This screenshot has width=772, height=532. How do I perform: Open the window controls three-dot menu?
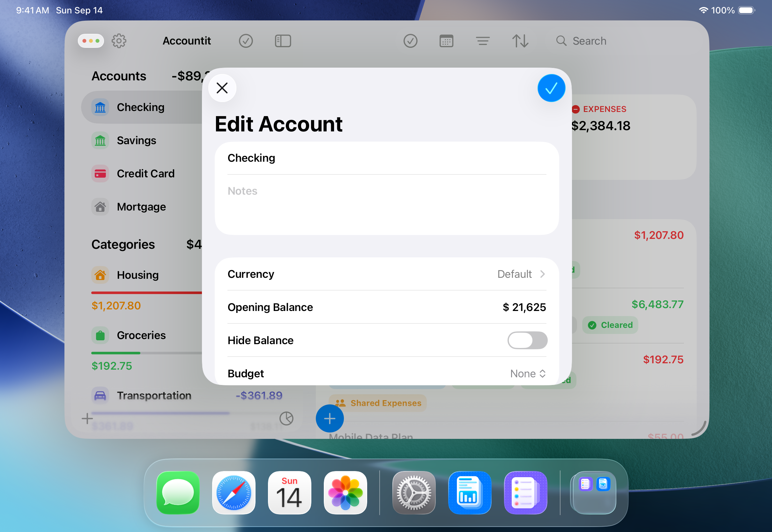pyautogui.click(x=91, y=41)
